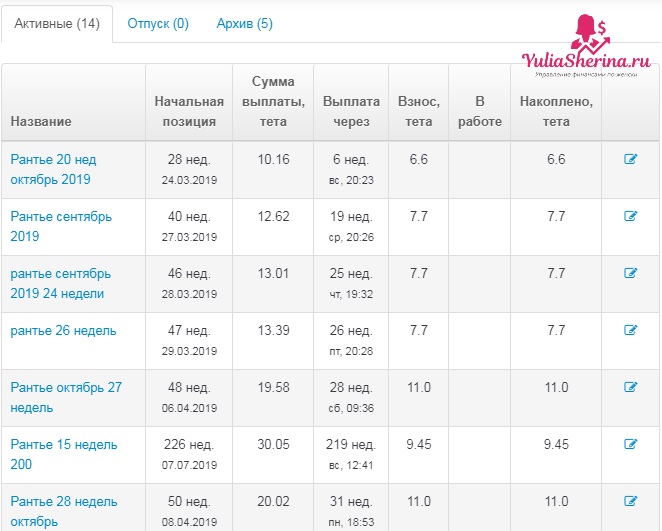
Task: Edit the рантье сентябрь 2019 24 недели entry
Action: 630,273
